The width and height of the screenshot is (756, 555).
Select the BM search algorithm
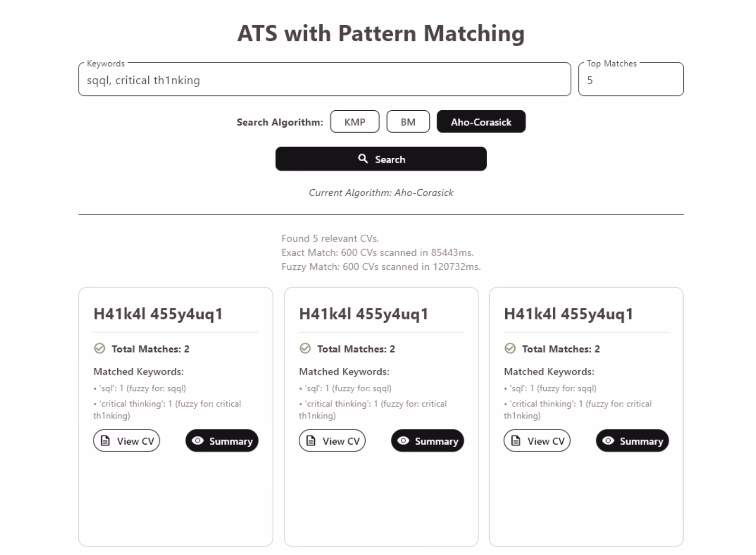[407, 122]
